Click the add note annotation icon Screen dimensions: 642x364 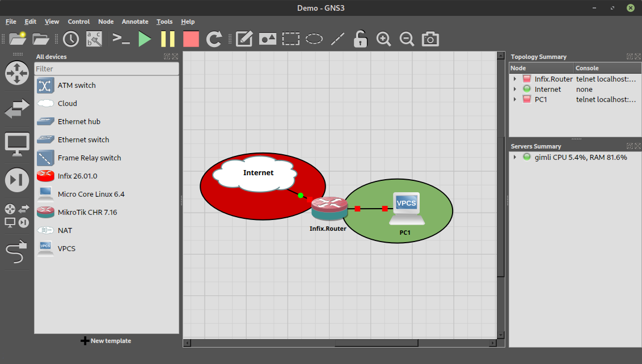pos(244,39)
